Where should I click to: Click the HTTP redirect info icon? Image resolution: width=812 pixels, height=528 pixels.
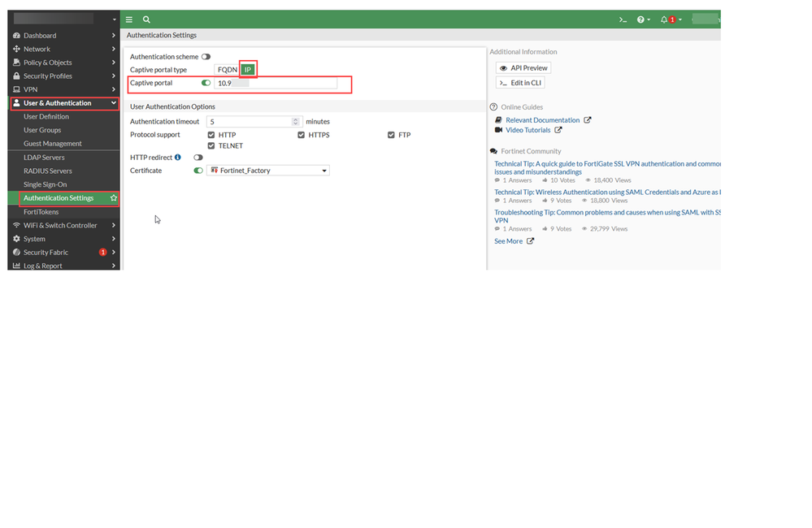pyautogui.click(x=178, y=158)
